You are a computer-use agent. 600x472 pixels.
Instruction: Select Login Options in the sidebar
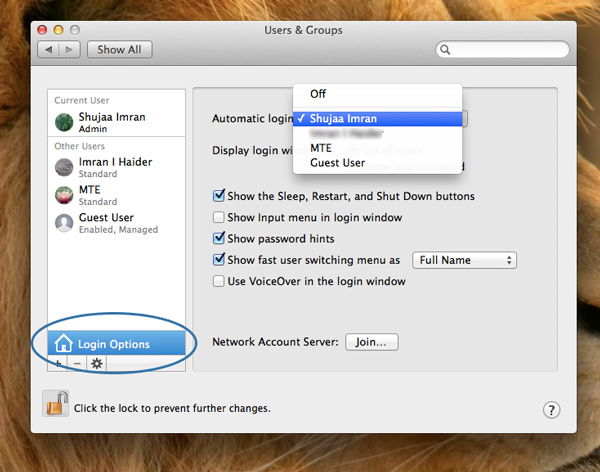click(116, 343)
